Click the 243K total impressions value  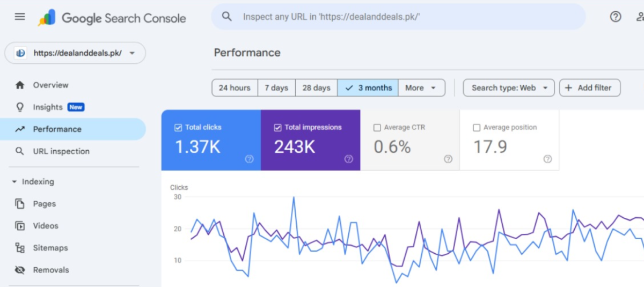[295, 147]
